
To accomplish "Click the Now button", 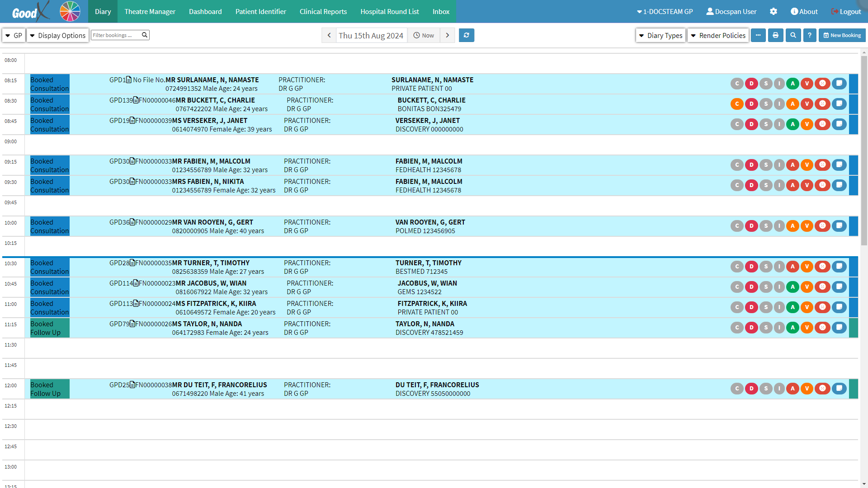I will point(424,35).
